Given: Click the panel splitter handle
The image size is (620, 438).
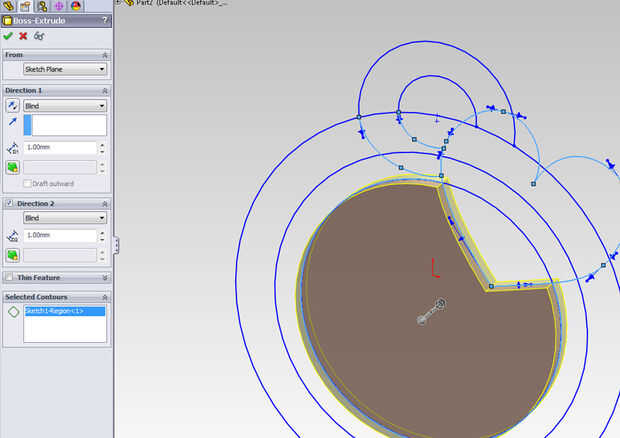Looking at the screenshot, I should click(116, 245).
